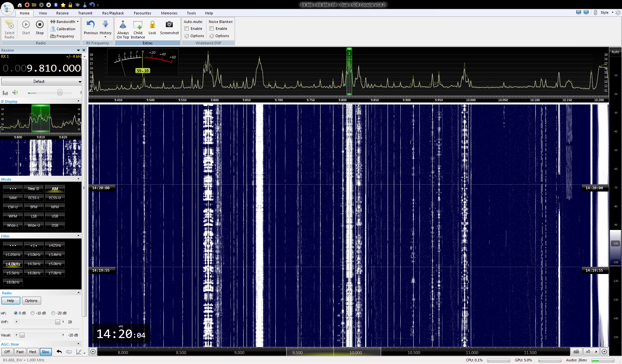Screen dimensions: 622x364
Task: Click the Screenshot camera icon
Action: [x=169, y=25]
